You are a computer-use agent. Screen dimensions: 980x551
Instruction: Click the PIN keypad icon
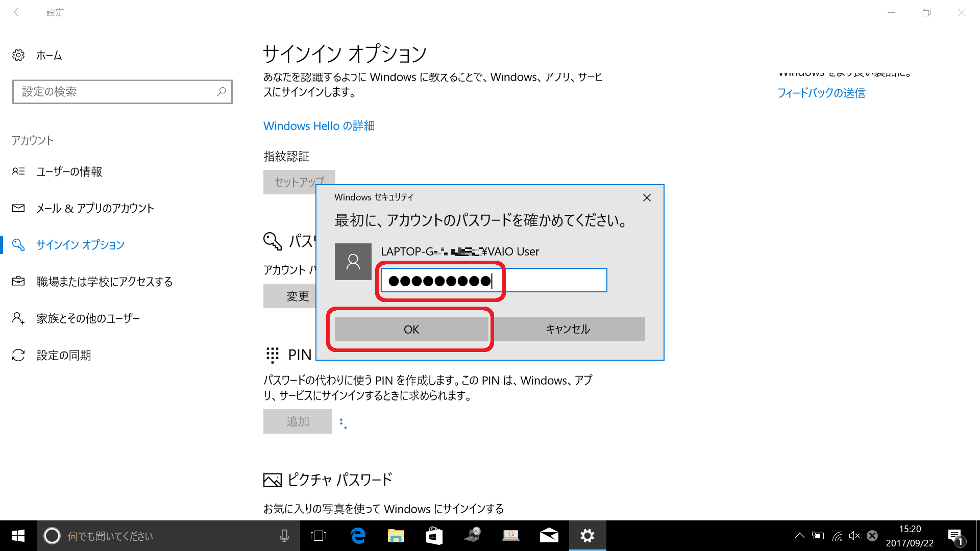pyautogui.click(x=273, y=355)
